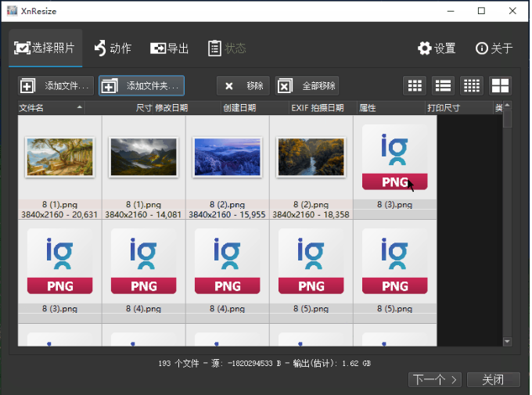
Task: Click 添加文件 add files button
Action: [x=56, y=86]
